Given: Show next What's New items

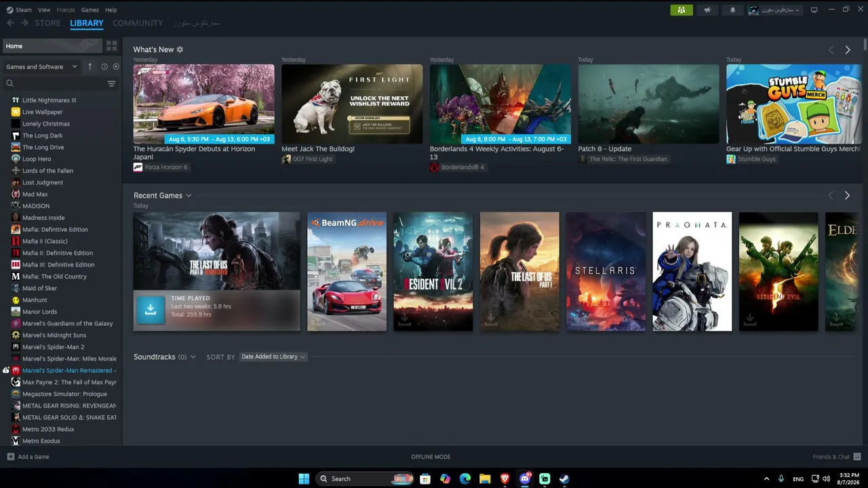Looking at the screenshot, I should point(848,50).
